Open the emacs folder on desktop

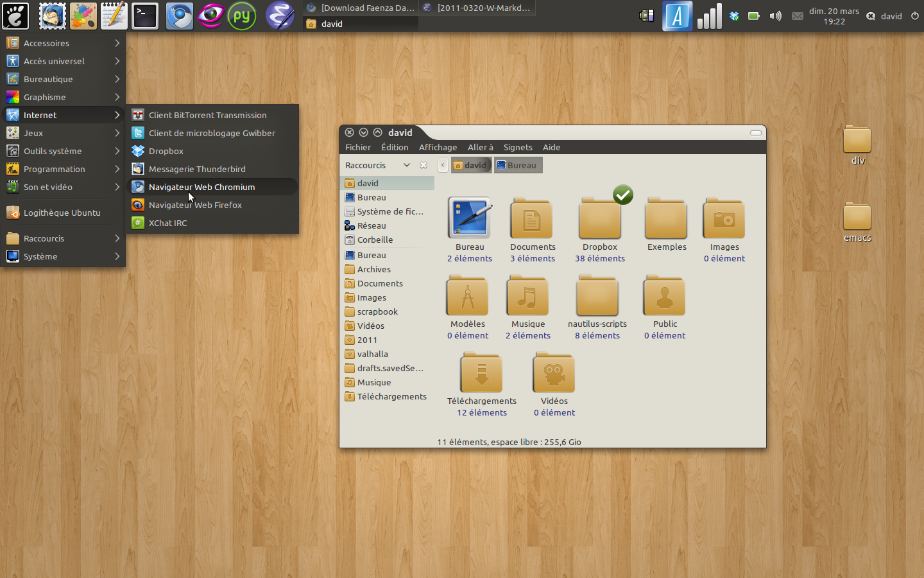click(857, 218)
